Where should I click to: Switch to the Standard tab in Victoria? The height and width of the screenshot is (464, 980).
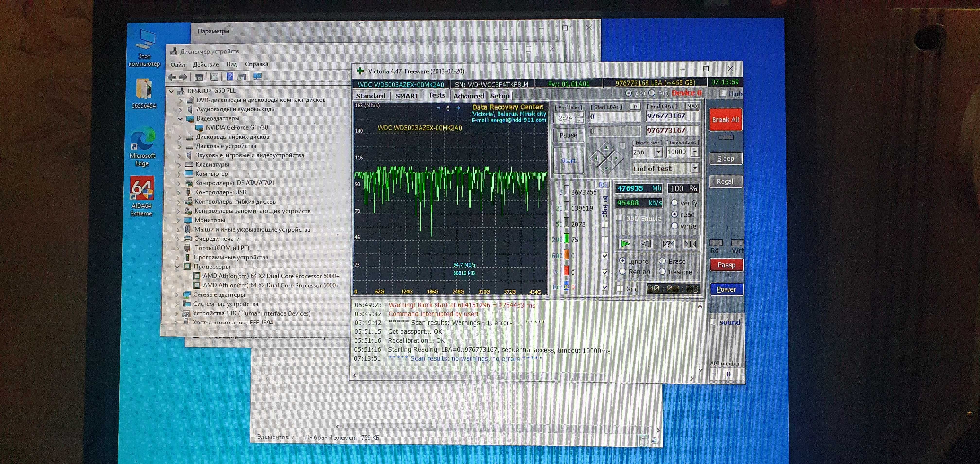(371, 96)
